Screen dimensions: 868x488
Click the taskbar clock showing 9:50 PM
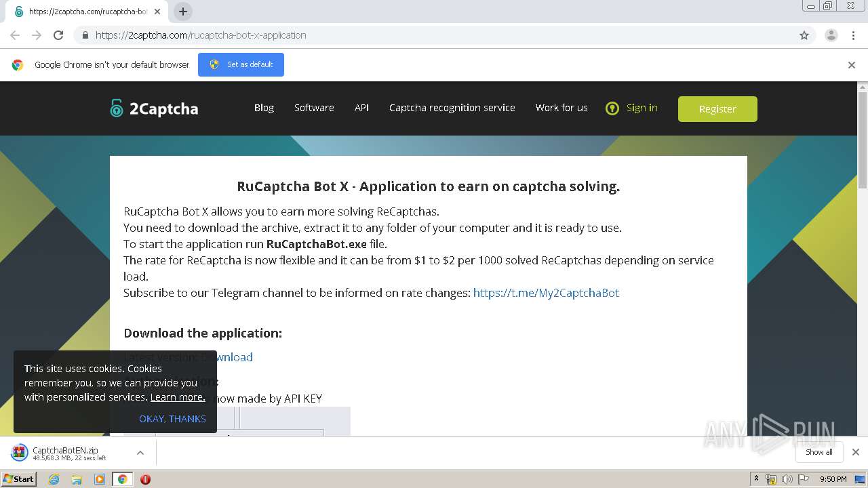833,479
